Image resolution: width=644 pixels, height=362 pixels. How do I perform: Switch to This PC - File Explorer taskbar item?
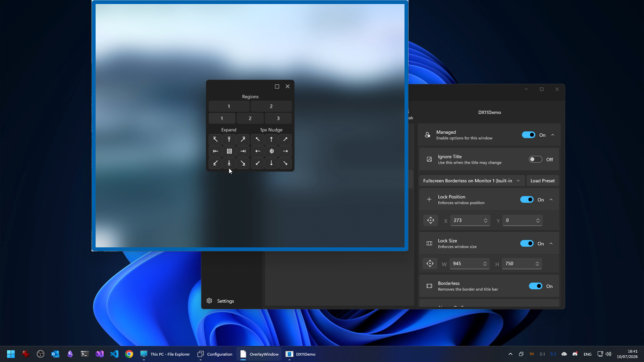(x=165, y=354)
